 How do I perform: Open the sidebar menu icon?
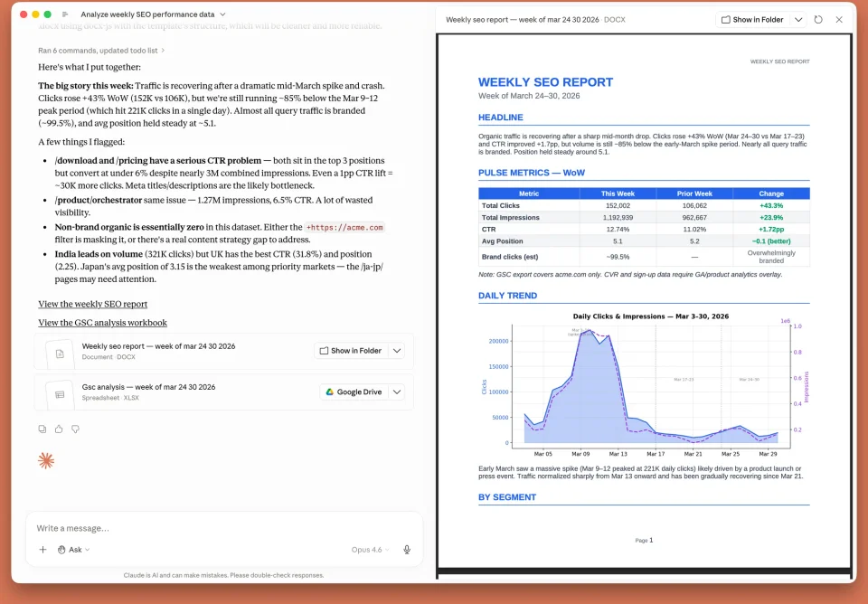(65, 14)
